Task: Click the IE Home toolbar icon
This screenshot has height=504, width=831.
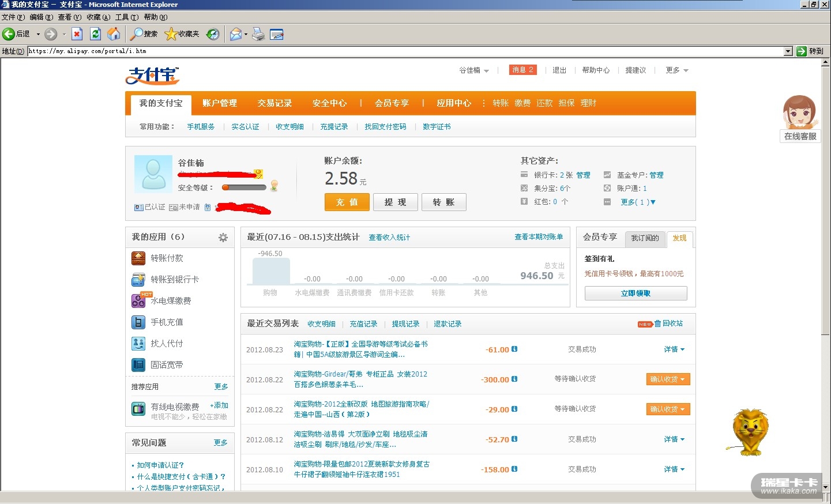Action: pos(114,34)
